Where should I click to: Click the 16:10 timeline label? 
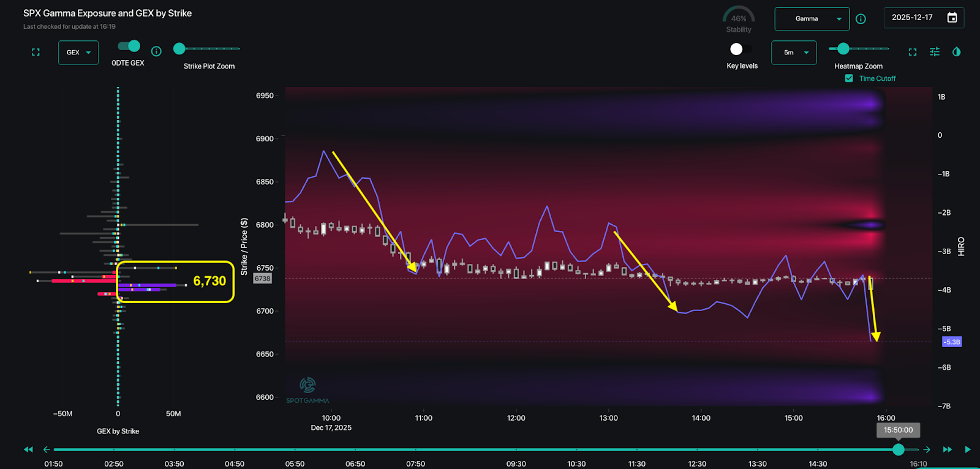[918, 464]
